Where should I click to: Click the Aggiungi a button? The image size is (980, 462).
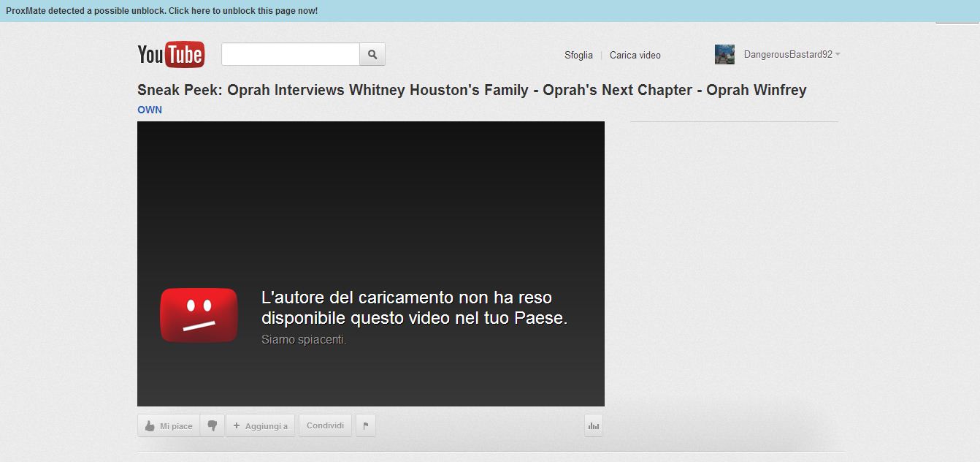coord(261,425)
